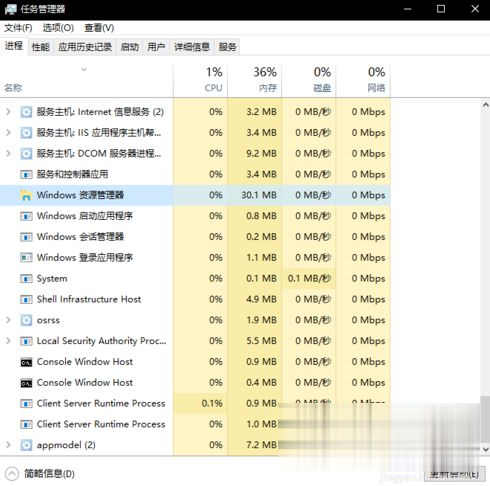Viewport: 490px width, 486px height.
Task: Expand the osrss process row
Action: coord(8,320)
